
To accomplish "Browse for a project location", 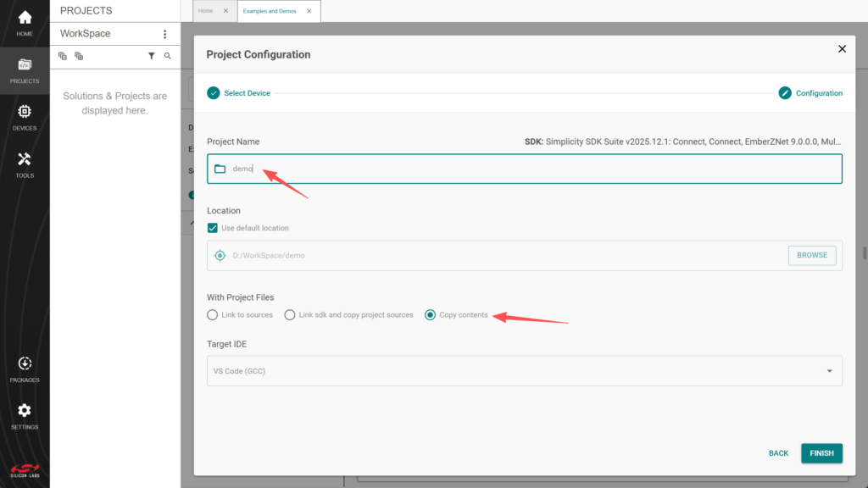I will click(811, 255).
